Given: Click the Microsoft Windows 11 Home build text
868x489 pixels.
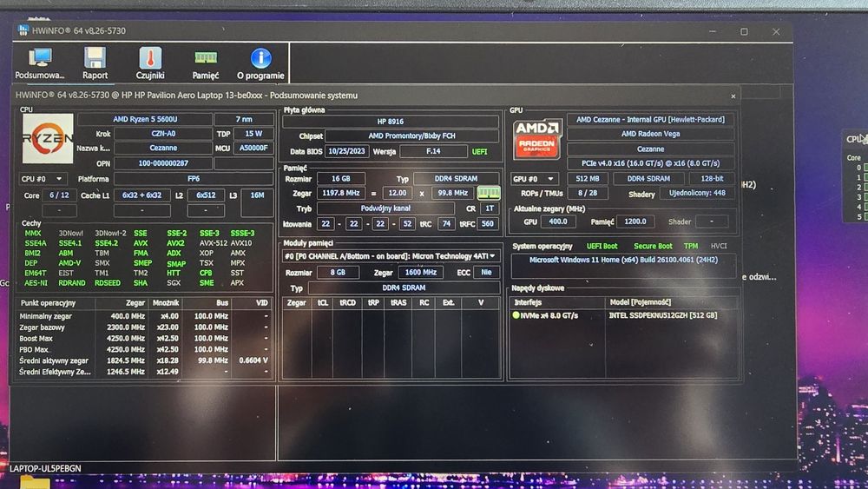Looking at the screenshot, I should pyautogui.click(x=623, y=260).
